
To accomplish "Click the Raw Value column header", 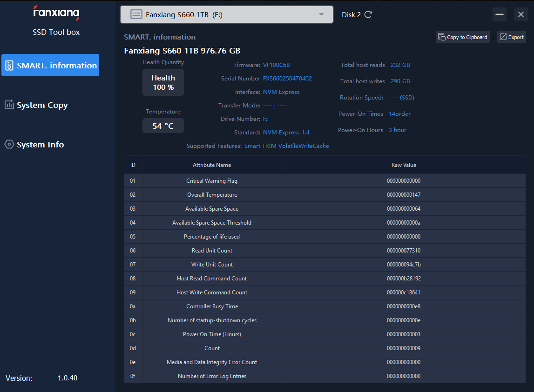I will tap(404, 165).
